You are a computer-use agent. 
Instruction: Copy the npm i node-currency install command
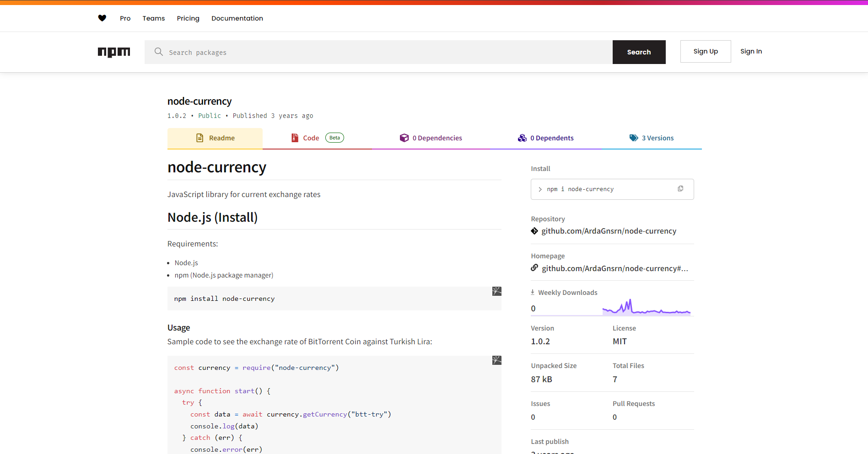[x=680, y=189]
